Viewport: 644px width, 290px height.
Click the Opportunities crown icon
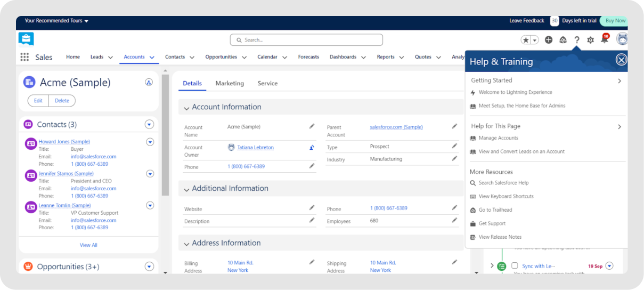(x=28, y=267)
